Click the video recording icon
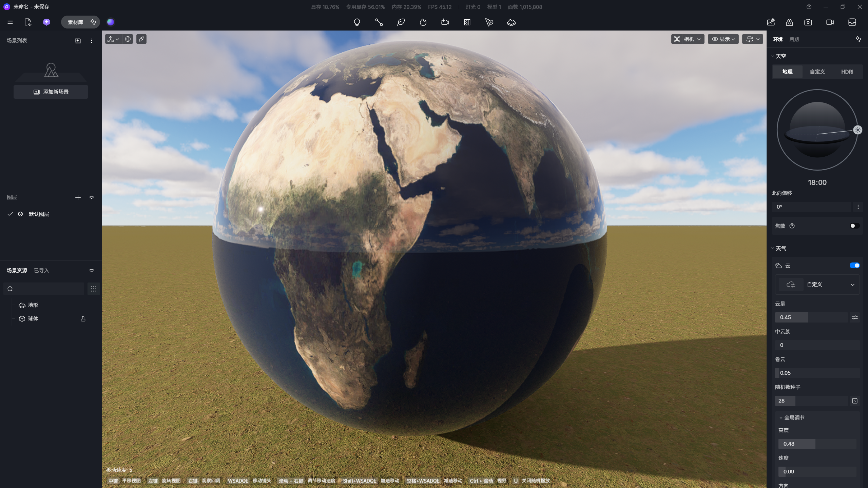Image resolution: width=868 pixels, height=488 pixels. (830, 22)
